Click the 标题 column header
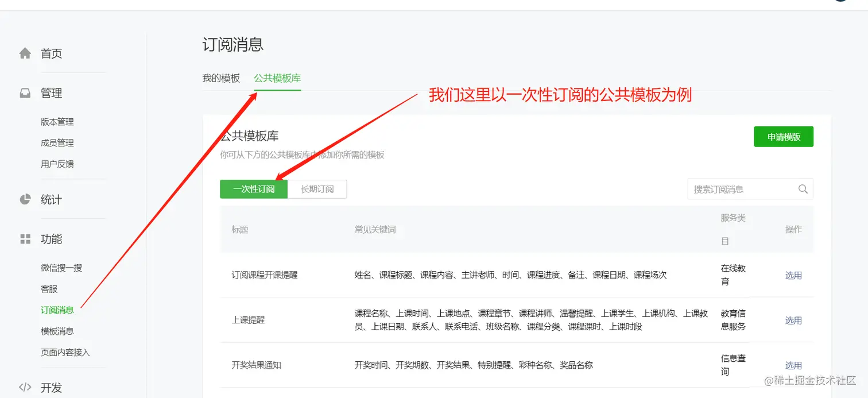 [x=240, y=229]
